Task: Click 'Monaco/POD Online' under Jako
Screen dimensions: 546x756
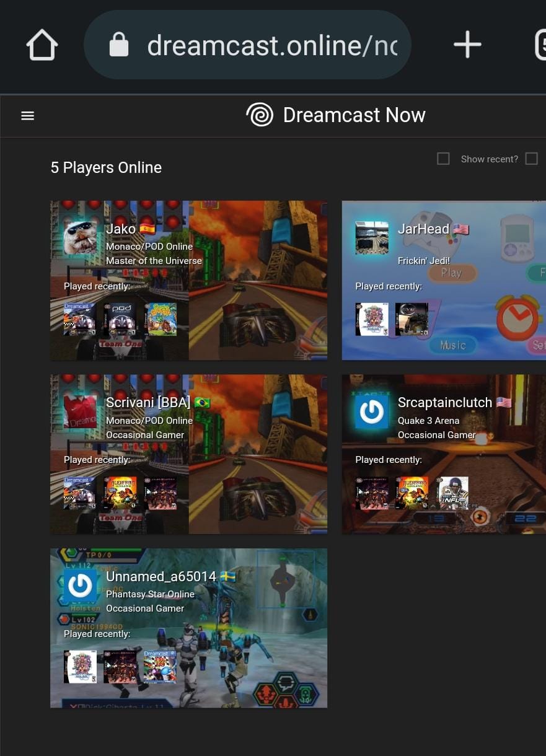Action: click(x=149, y=247)
